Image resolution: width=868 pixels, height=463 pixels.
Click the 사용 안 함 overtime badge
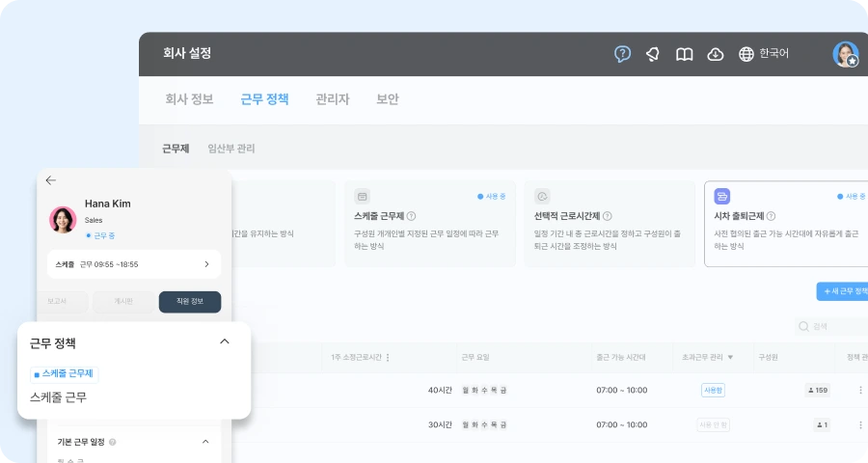pyautogui.click(x=713, y=424)
